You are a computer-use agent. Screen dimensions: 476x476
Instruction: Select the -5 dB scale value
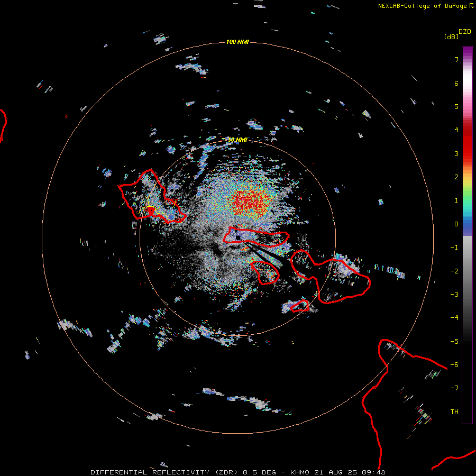tap(454, 342)
